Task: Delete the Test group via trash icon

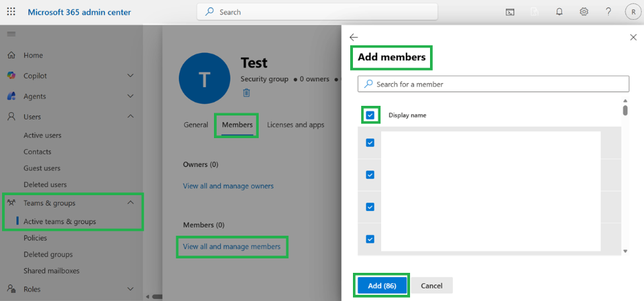Action: (246, 93)
